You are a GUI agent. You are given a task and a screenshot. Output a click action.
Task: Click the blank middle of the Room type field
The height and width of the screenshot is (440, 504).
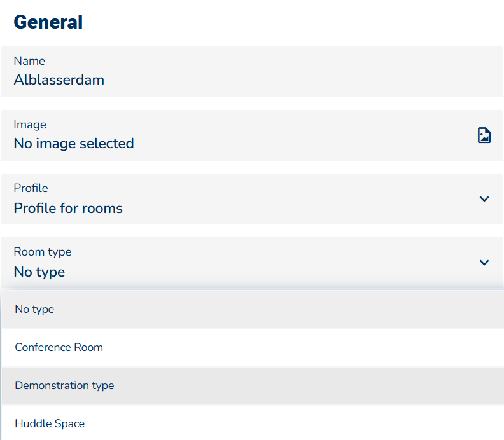(x=286, y=263)
